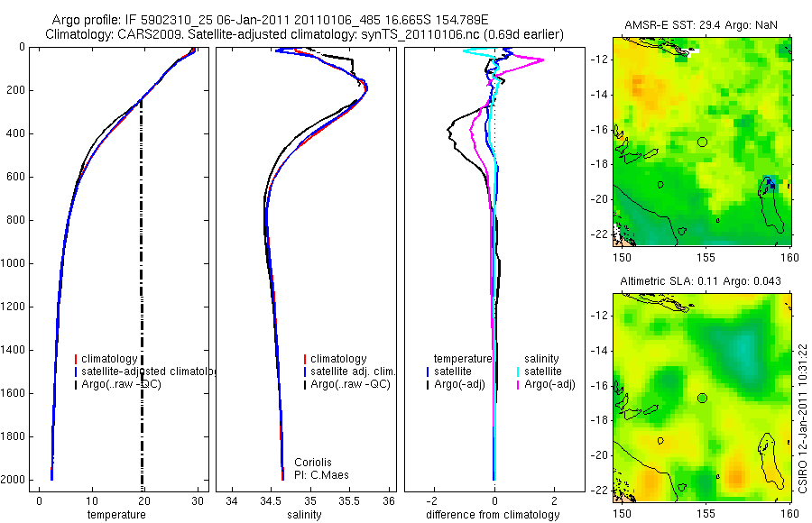This screenshot has height=523, width=812.
Task: Click the 'difference from climatology' axis label
Action: 493,515
